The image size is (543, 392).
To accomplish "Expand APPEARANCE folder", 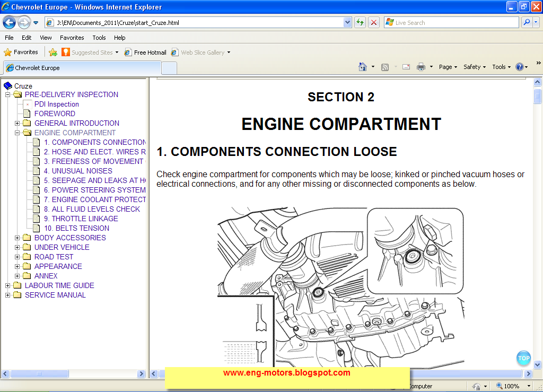I will click(x=17, y=266).
